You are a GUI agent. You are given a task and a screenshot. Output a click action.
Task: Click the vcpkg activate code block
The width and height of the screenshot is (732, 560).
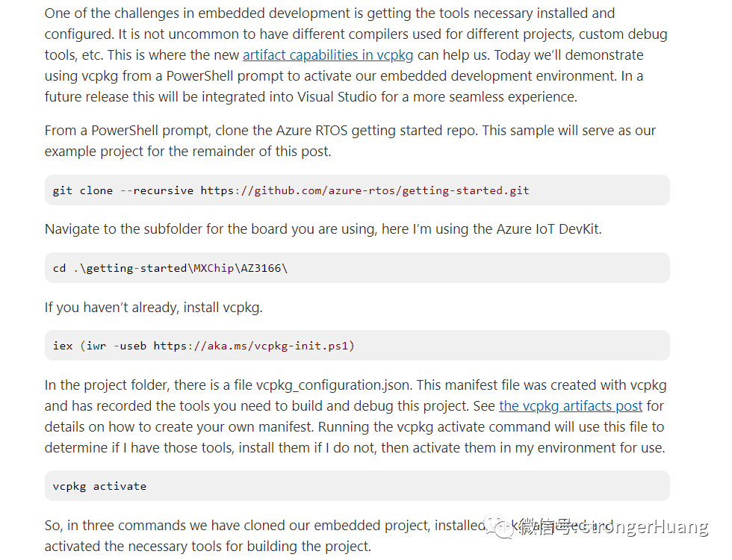coord(357,486)
